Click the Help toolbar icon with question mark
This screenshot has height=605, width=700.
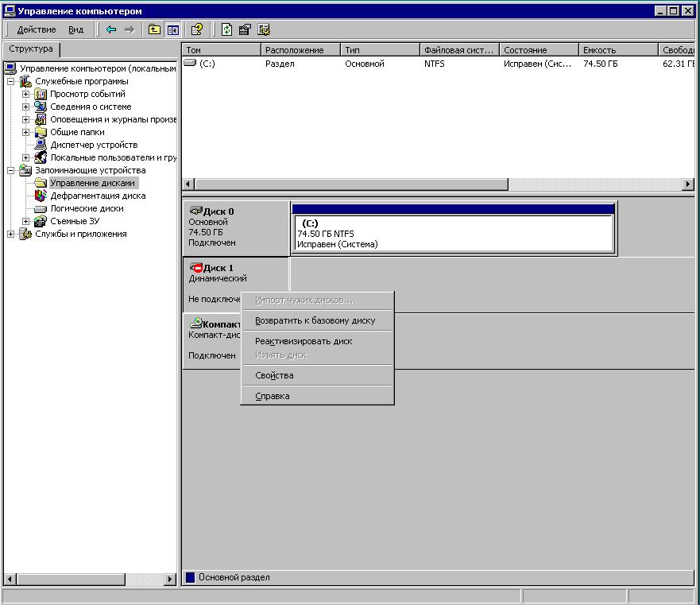[196, 29]
